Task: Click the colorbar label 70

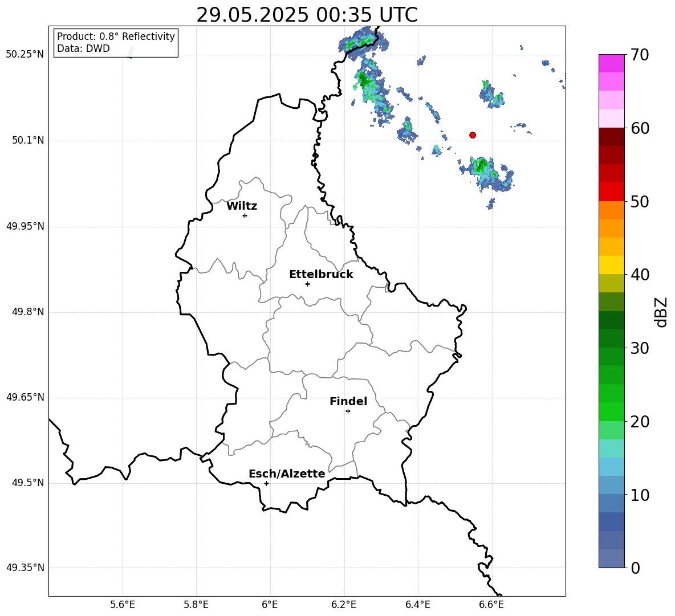Action: point(640,55)
